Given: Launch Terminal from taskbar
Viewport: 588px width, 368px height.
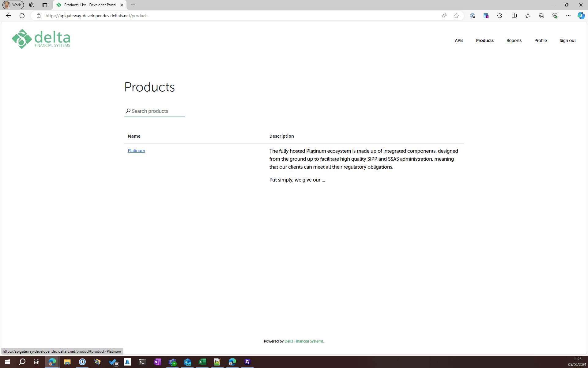Looking at the screenshot, I should [142, 362].
